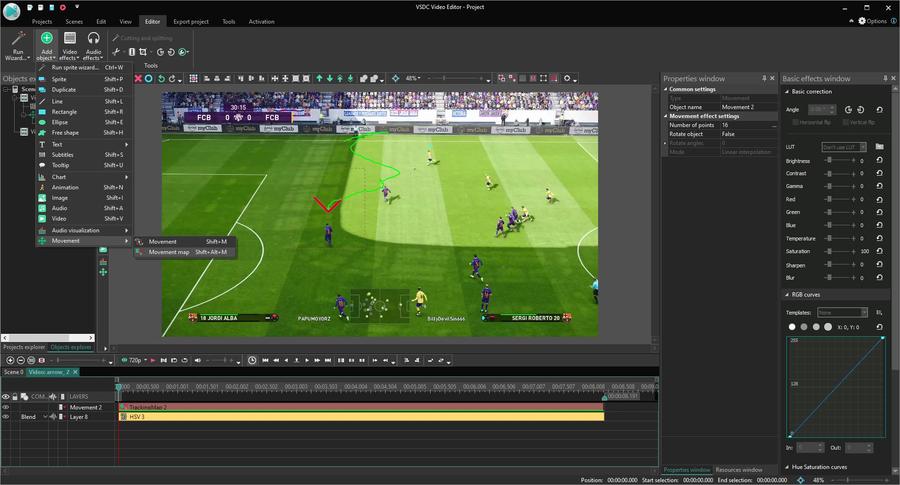The width and height of the screenshot is (900, 485).
Task: Open the RGB curves Templates dropdown
Action: pyautogui.click(x=841, y=312)
